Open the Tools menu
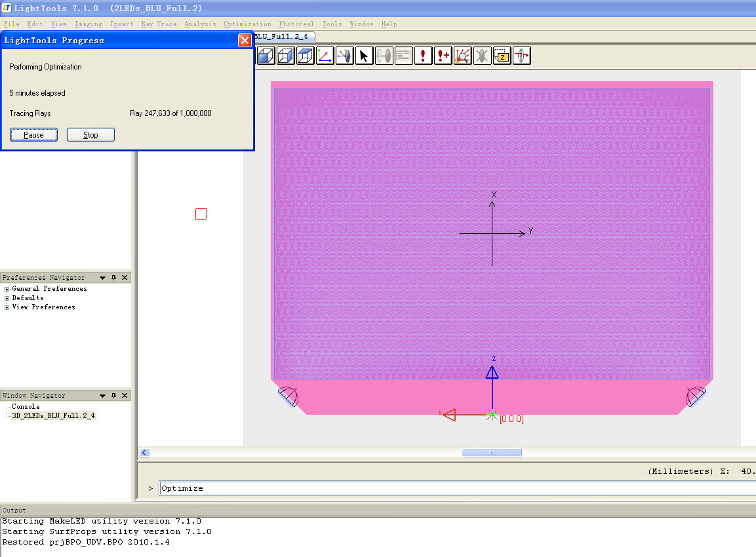 pyautogui.click(x=332, y=24)
